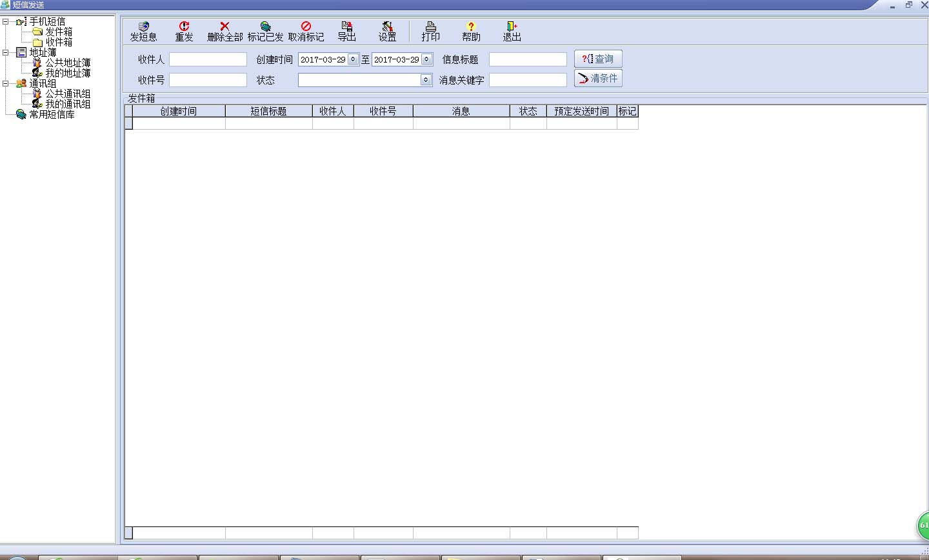Click the 收件号 column header

[x=383, y=111]
